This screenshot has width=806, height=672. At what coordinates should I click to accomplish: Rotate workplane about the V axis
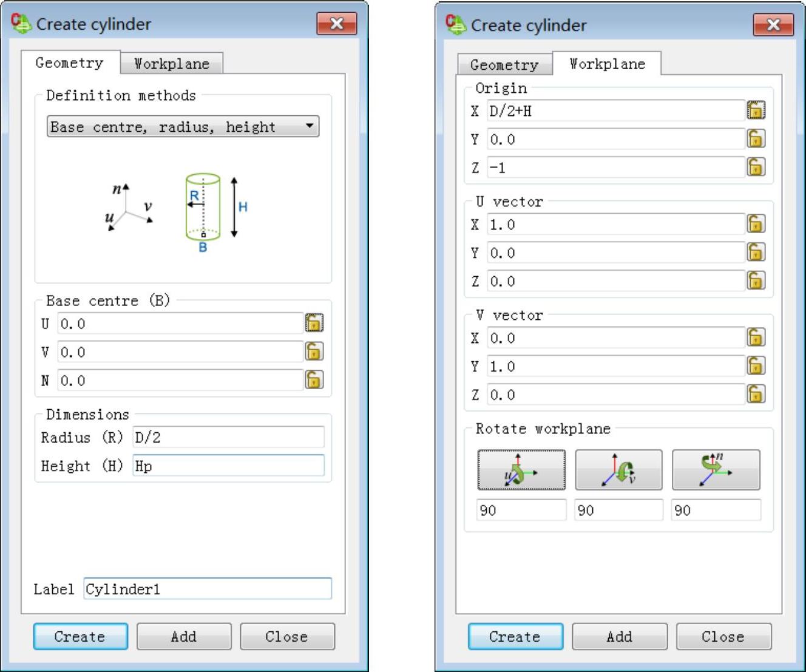[618, 470]
